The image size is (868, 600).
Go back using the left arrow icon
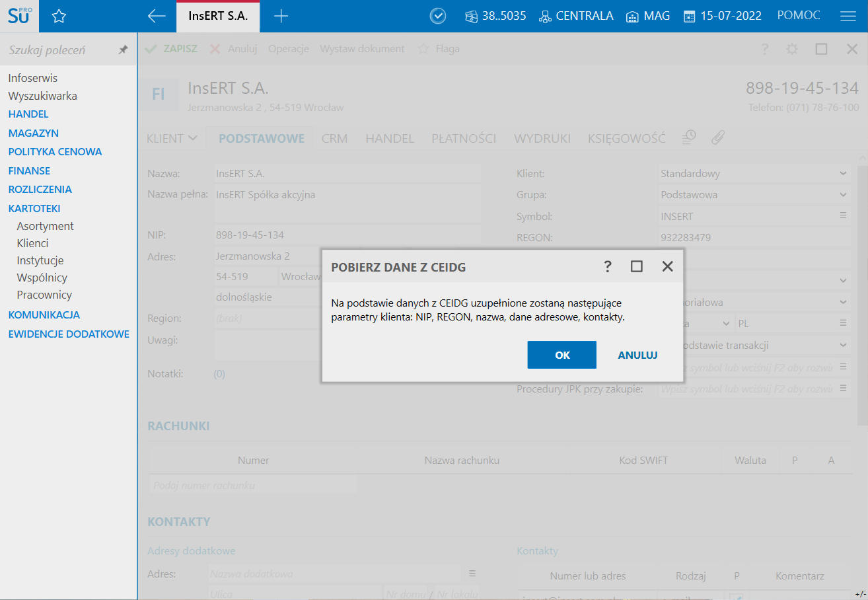(157, 17)
